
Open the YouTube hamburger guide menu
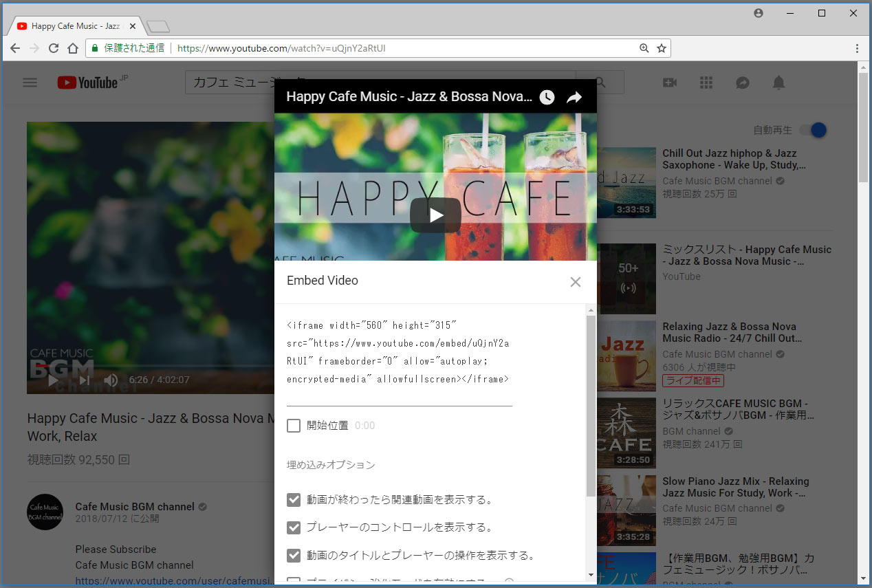point(30,83)
